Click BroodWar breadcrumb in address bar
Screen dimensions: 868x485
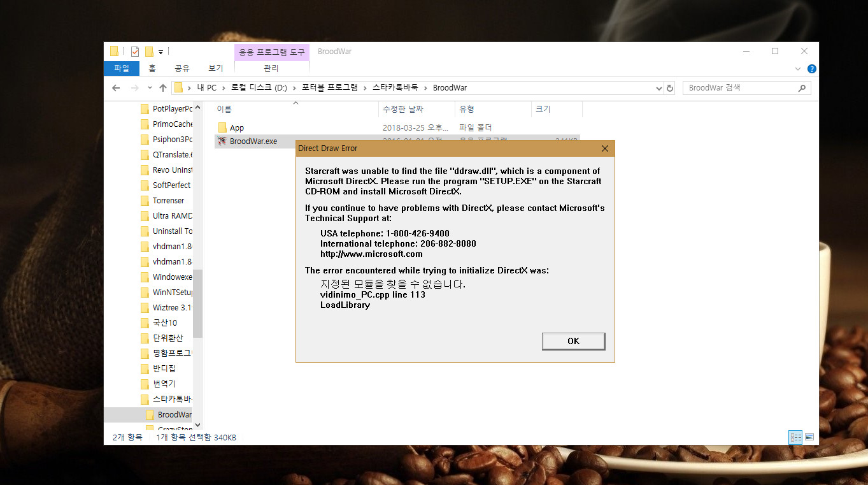450,88
